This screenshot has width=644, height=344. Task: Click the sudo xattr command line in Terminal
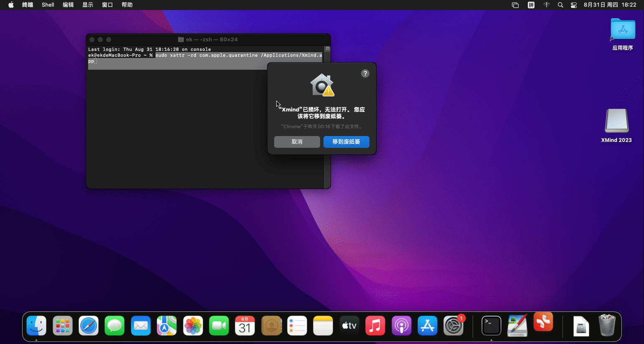[x=205, y=58]
